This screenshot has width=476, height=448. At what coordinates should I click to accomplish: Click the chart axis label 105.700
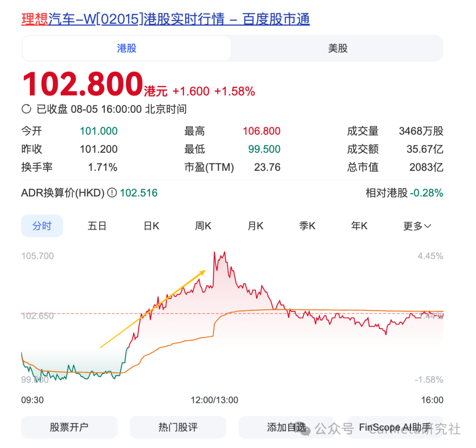[x=37, y=256]
